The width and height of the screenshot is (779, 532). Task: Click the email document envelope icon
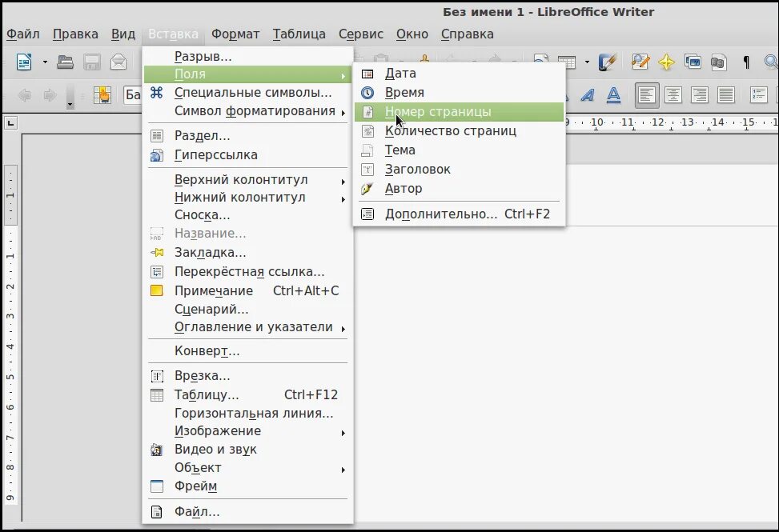(118, 62)
